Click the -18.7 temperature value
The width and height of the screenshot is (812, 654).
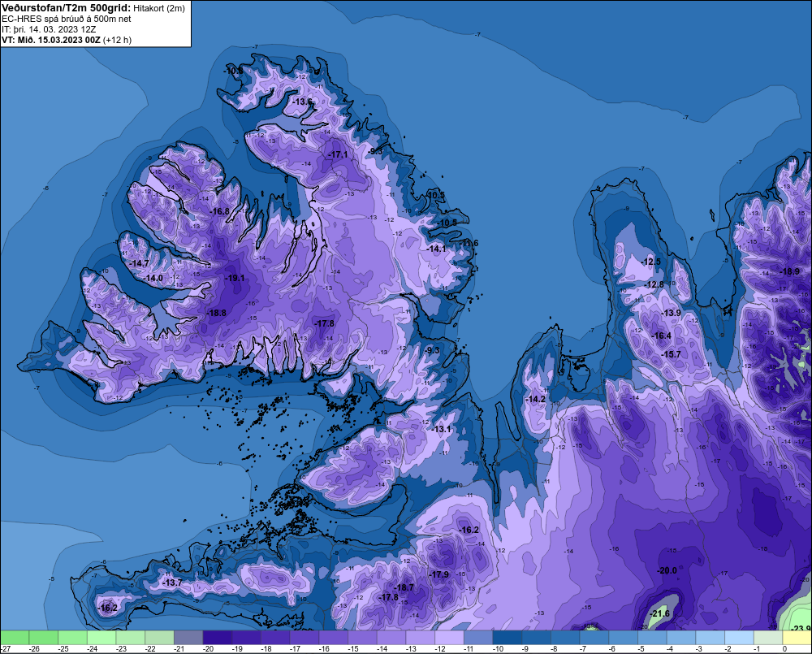coord(404,587)
